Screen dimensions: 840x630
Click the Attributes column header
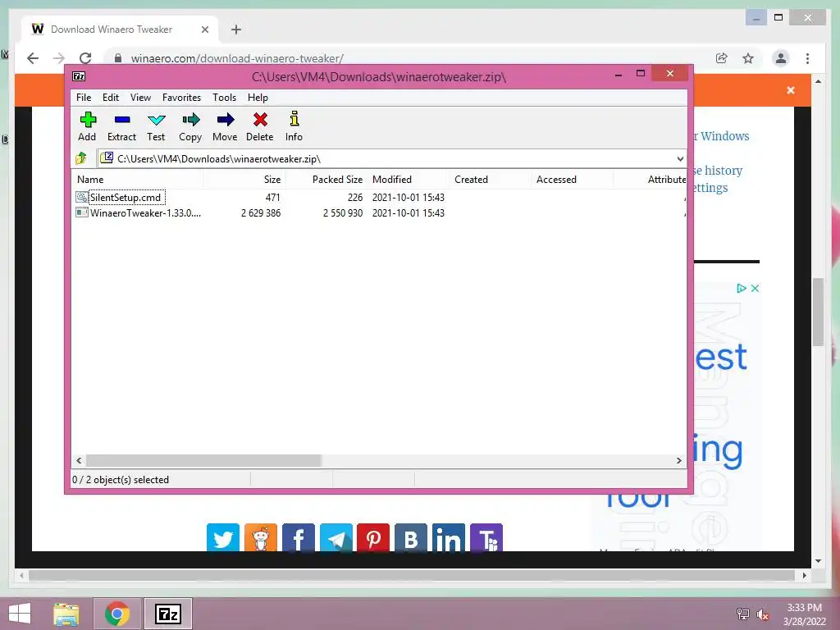650,180
